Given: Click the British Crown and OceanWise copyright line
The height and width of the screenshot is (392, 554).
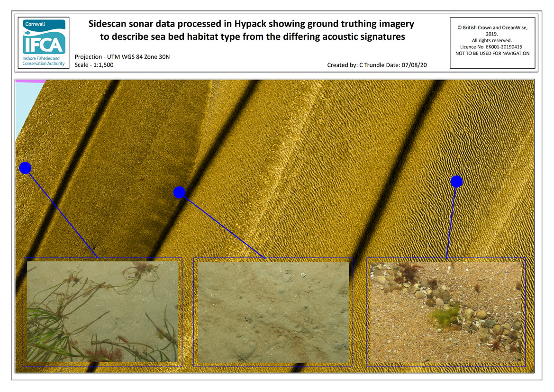Looking at the screenshot, I should 492,27.
